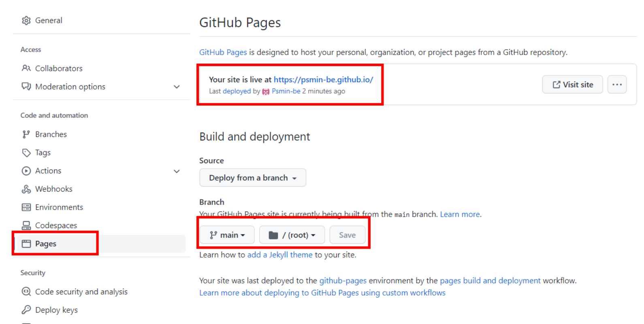Viewport: 644px width, 324px height.
Task: Click the Deploy keys key icon
Action: 26,310
